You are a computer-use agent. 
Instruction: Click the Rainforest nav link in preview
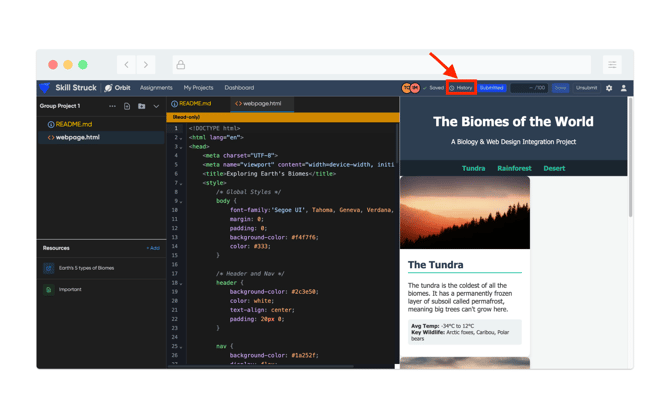click(514, 168)
